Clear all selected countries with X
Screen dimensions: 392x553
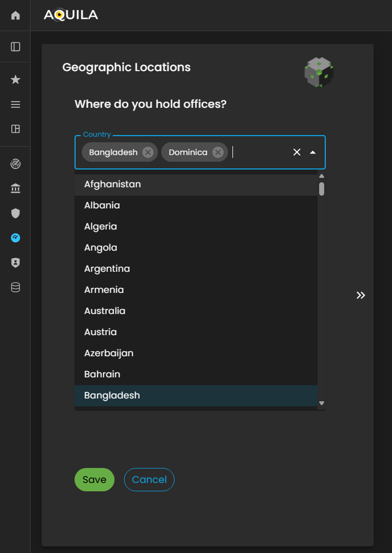297,152
